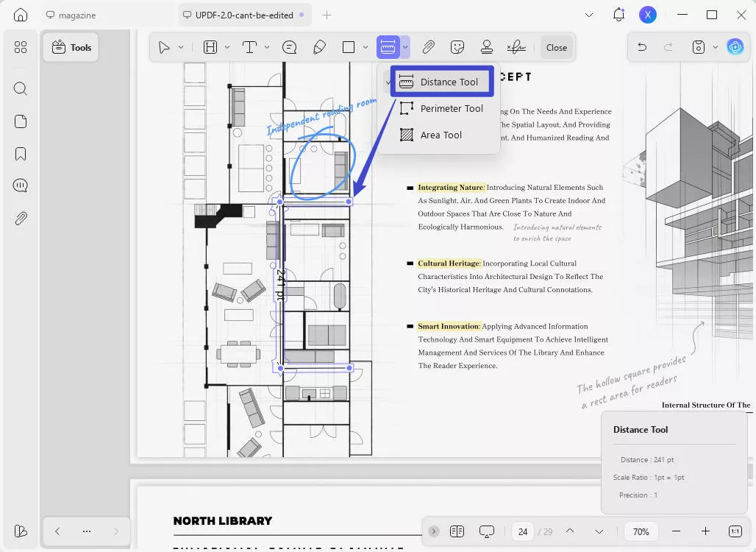Image resolution: width=756 pixels, height=552 pixels.
Task: Select the signature tool in the toolbar
Action: (x=516, y=46)
